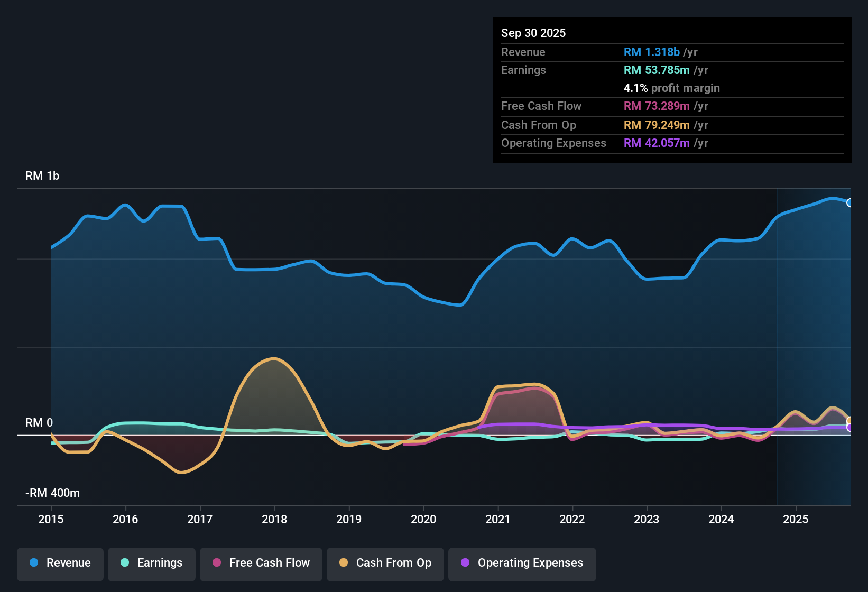Viewport: 868px width, 592px height.
Task: Click the purple Operating Expenses color swatch
Action: (x=465, y=563)
